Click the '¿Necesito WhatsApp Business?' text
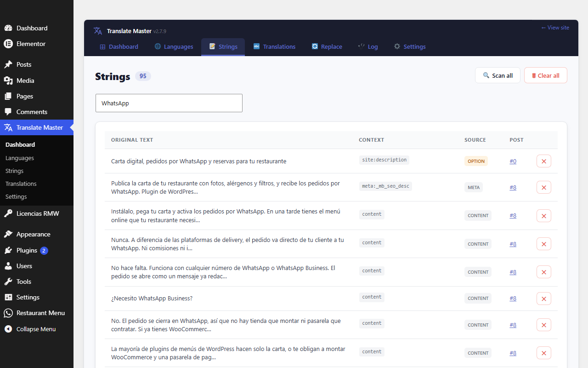This screenshot has height=368, width=588. tap(152, 299)
